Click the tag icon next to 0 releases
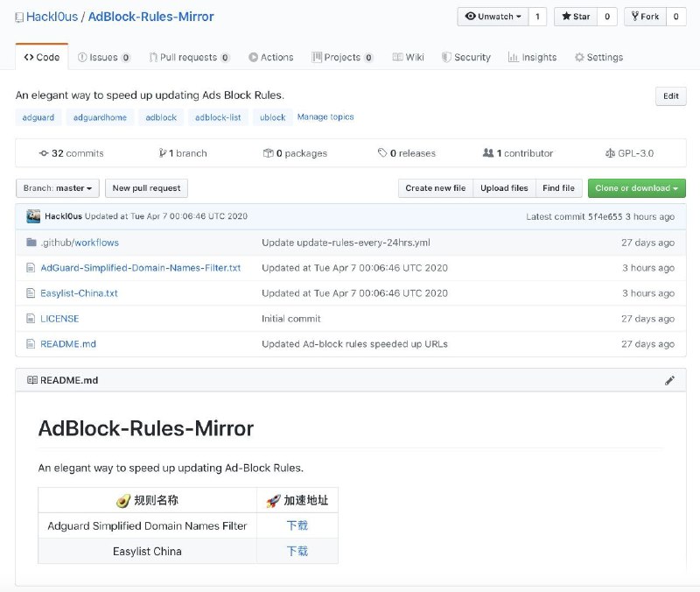700x592 pixels. (382, 152)
